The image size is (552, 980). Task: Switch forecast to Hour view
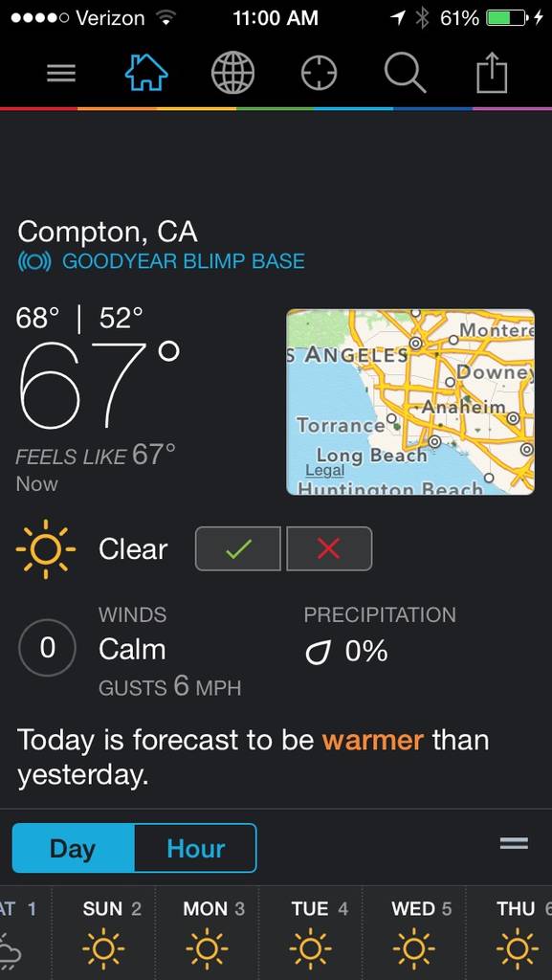coord(195,848)
